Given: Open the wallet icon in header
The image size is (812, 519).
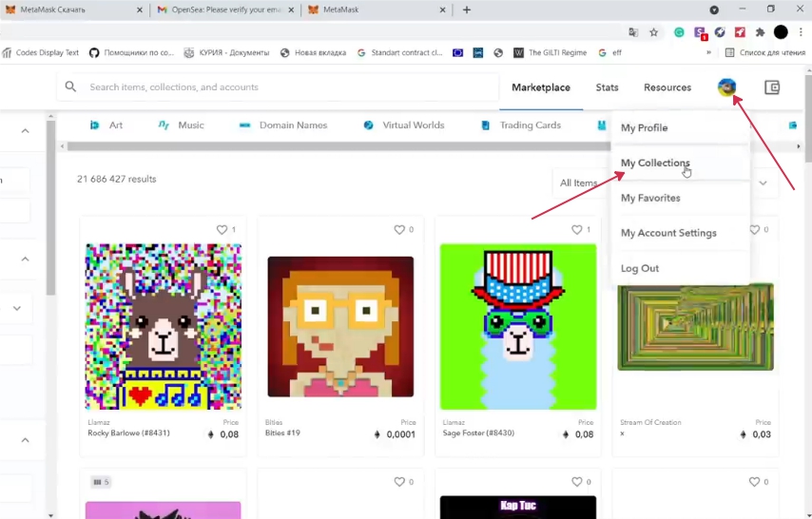Looking at the screenshot, I should (x=771, y=87).
